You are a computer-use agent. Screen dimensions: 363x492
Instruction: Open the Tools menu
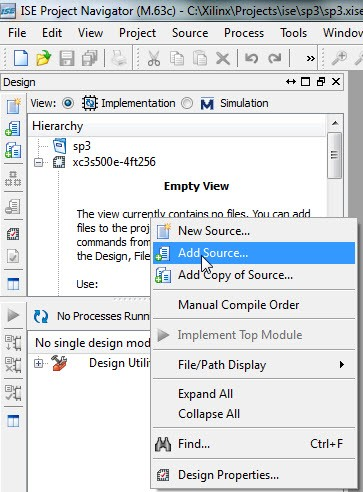(293, 33)
